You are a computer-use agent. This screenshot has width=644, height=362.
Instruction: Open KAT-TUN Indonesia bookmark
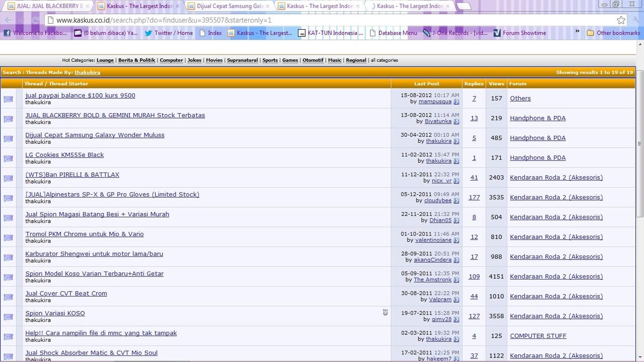(x=331, y=33)
